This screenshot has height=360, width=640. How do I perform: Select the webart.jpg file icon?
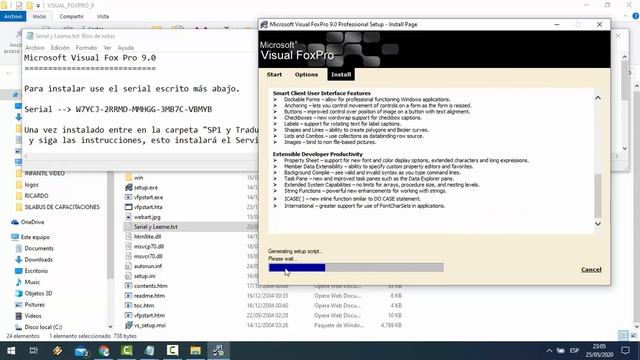(129, 217)
